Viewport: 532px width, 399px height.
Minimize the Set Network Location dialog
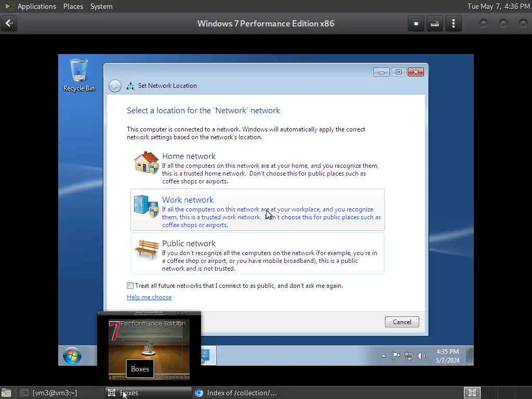(x=381, y=72)
